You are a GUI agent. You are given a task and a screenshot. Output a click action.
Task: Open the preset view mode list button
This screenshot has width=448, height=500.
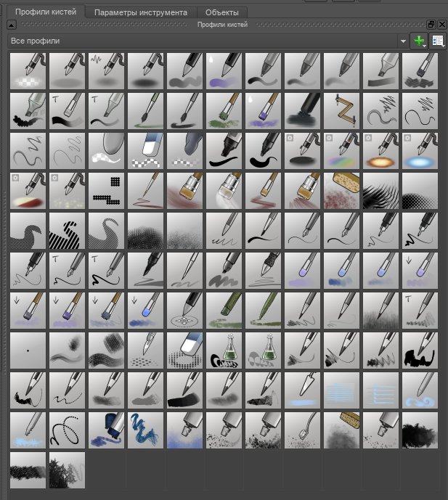point(438,41)
